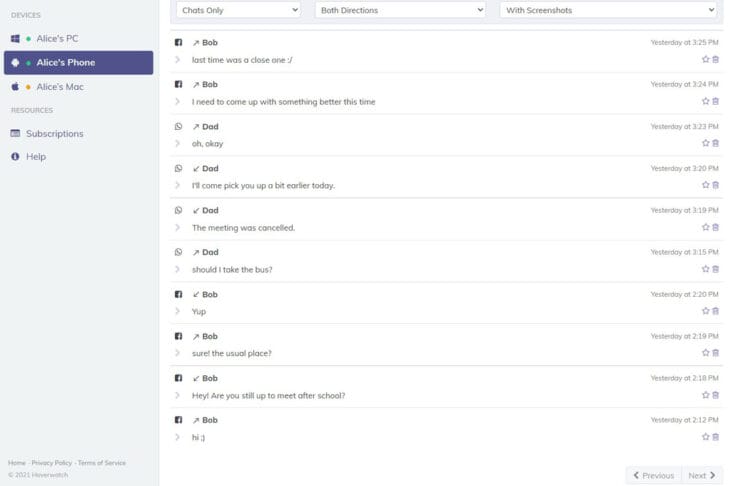
Task: Click the Subscriptions card icon
Action: 15,134
